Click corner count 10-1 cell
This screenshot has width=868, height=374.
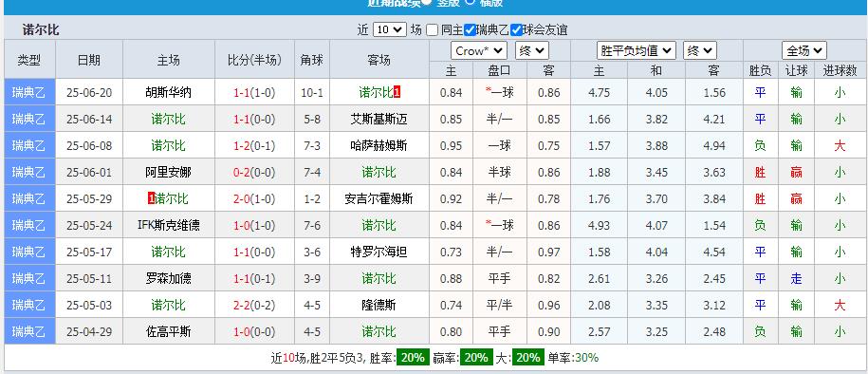click(312, 92)
